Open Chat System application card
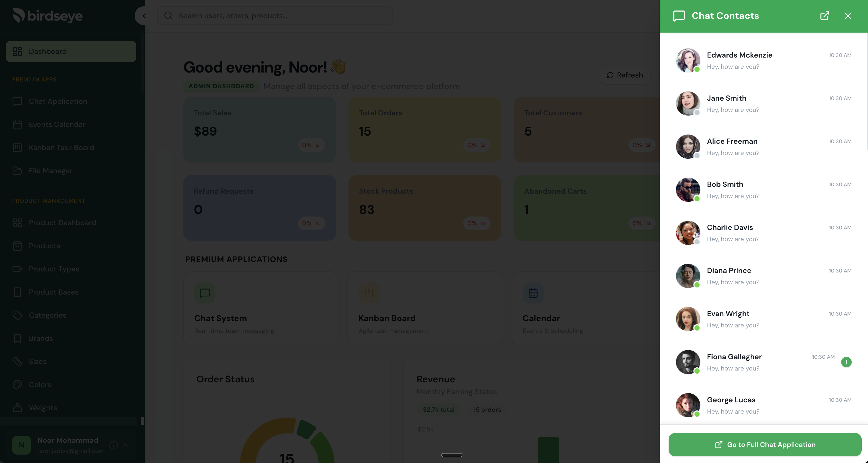This screenshot has height=463, width=868. (261, 309)
